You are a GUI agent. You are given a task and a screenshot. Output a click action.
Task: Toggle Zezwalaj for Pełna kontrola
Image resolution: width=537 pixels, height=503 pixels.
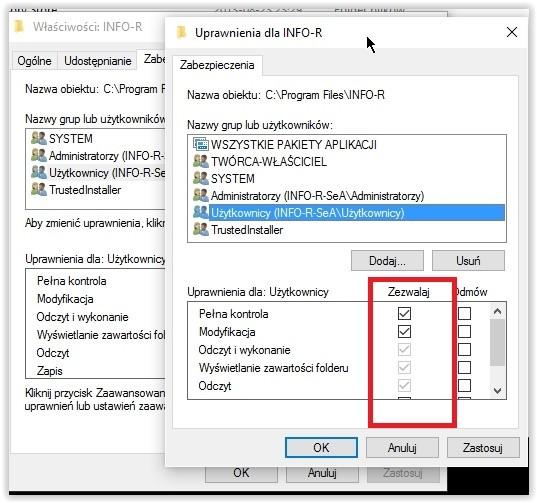pyautogui.click(x=404, y=313)
